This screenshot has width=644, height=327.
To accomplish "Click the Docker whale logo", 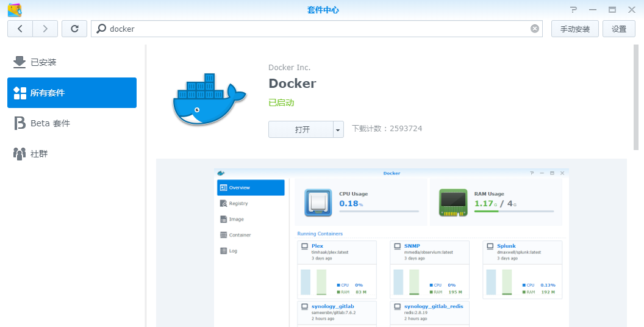I will pyautogui.click(x=209, y=99).
